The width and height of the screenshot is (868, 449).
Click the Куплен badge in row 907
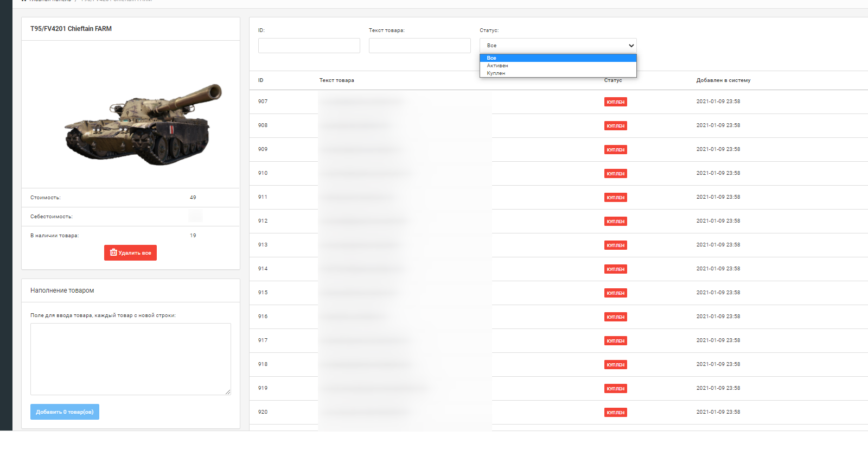coord(615,102)
